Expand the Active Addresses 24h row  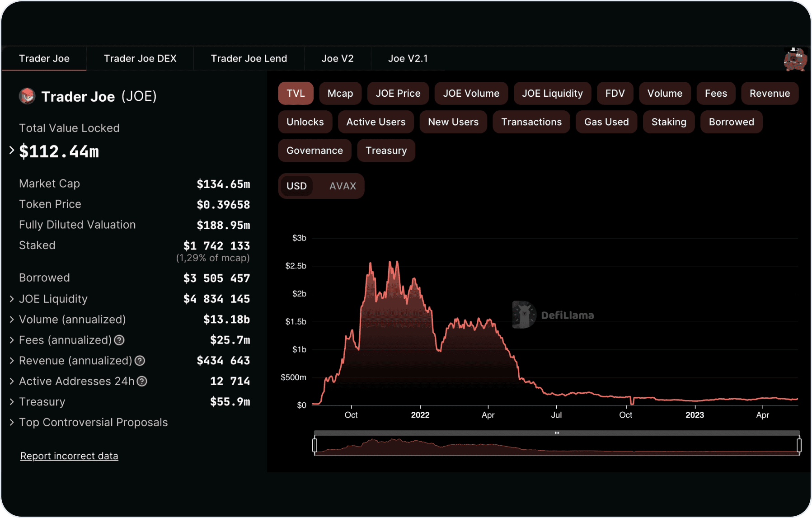point(12,381)
